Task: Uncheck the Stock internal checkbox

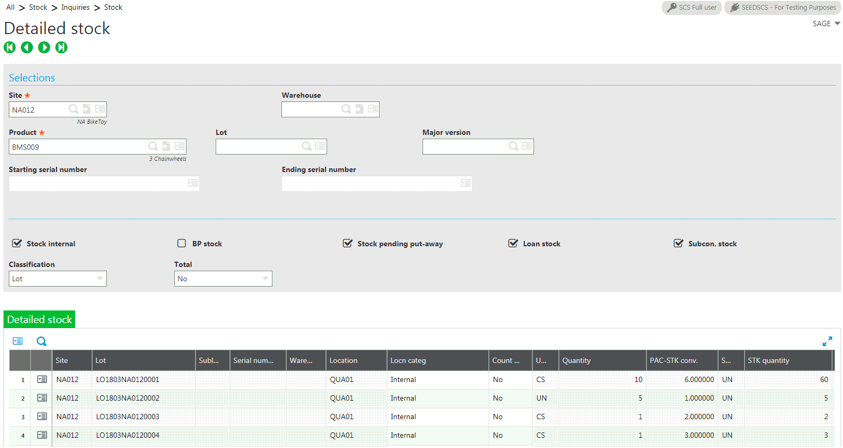Action: click(x=17, y=243)
